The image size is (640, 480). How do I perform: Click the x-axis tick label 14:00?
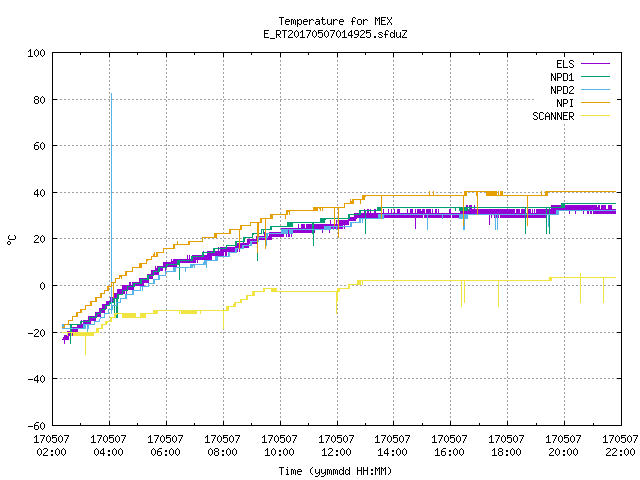(x=392, y=452)
